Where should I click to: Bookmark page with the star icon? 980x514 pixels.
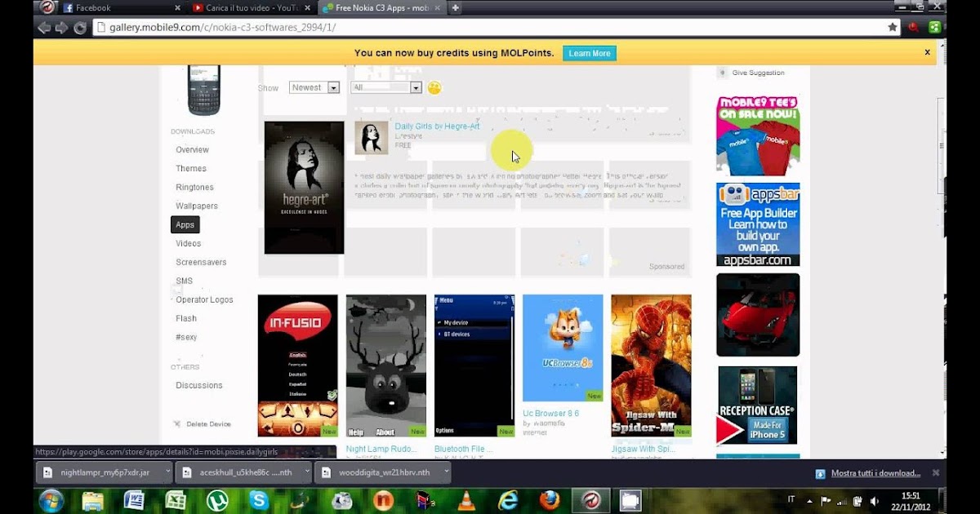pos(893,27)
